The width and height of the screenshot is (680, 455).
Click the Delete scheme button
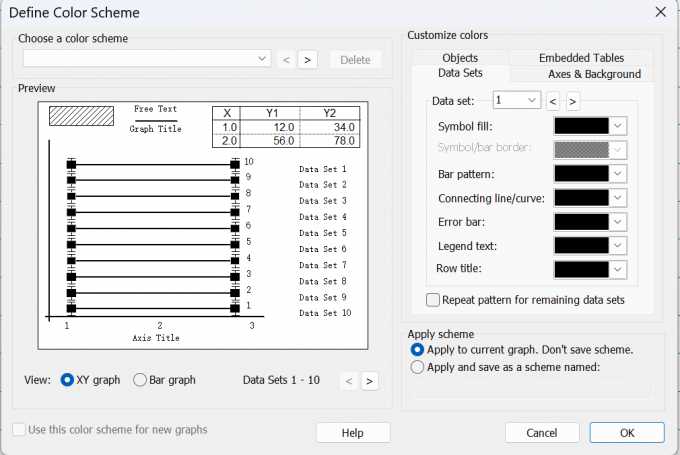pyautogui.click(x=355, y=60)
